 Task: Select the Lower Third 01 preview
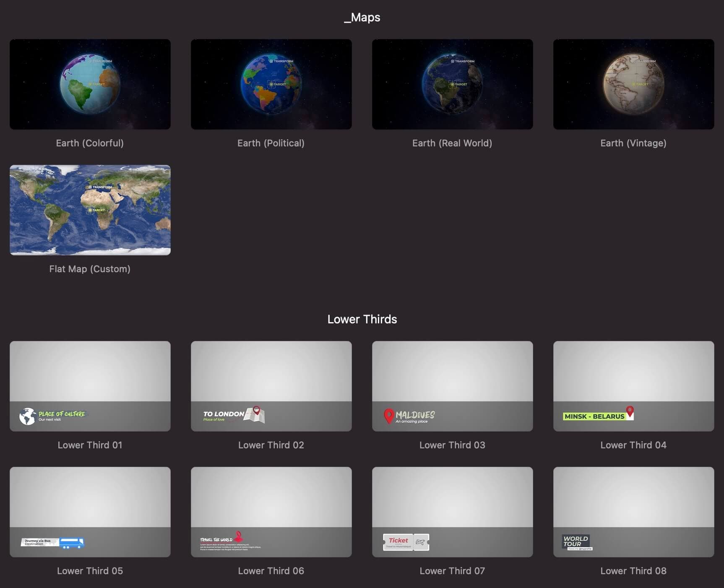pos(90,386)
